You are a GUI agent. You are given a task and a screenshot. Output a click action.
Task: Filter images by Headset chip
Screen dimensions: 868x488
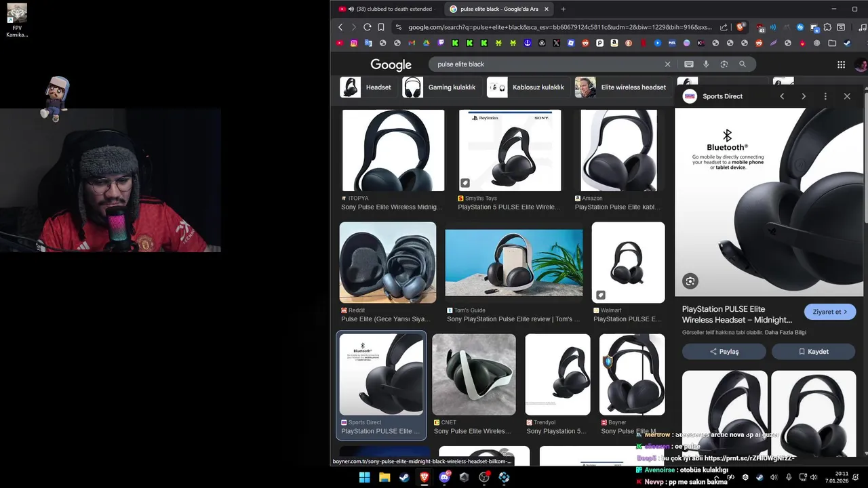point(367,87)
